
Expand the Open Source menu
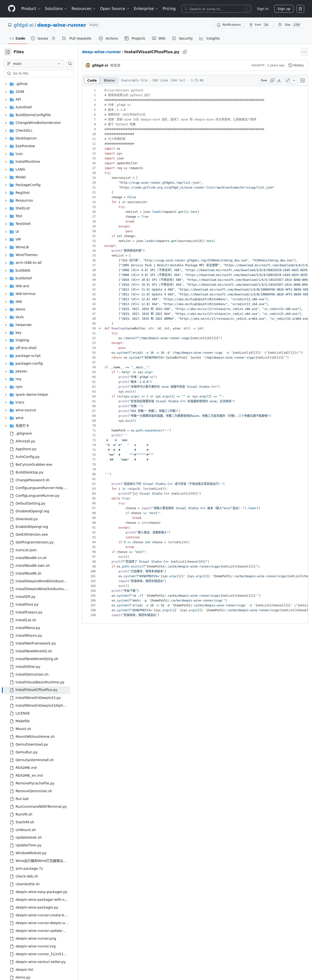click(x=114, y=8)
